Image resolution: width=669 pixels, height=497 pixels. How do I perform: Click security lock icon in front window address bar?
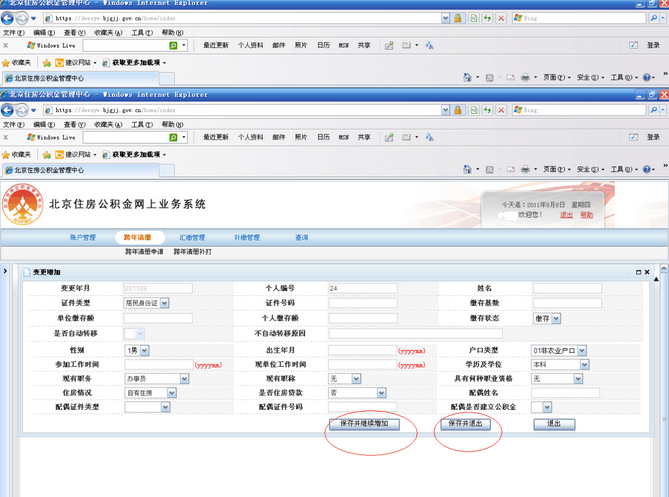coord(457,110)
